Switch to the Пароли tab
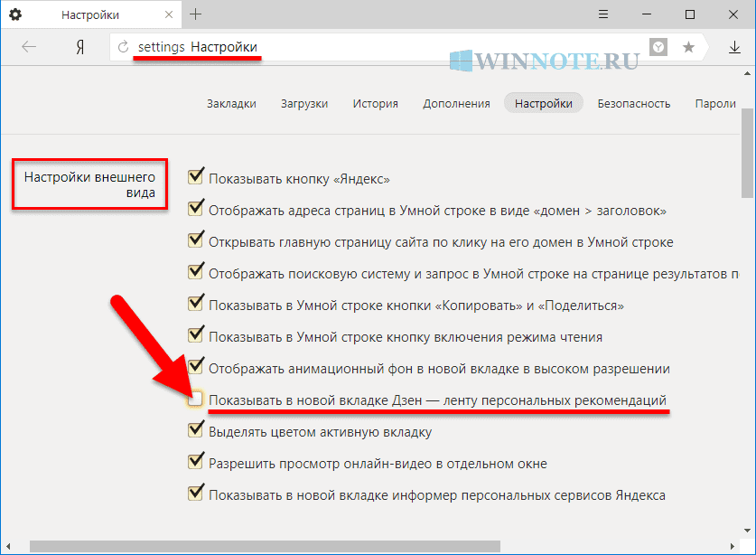This screenshot has width=756, height=555. pyautogui.click(x=715, y=103)
